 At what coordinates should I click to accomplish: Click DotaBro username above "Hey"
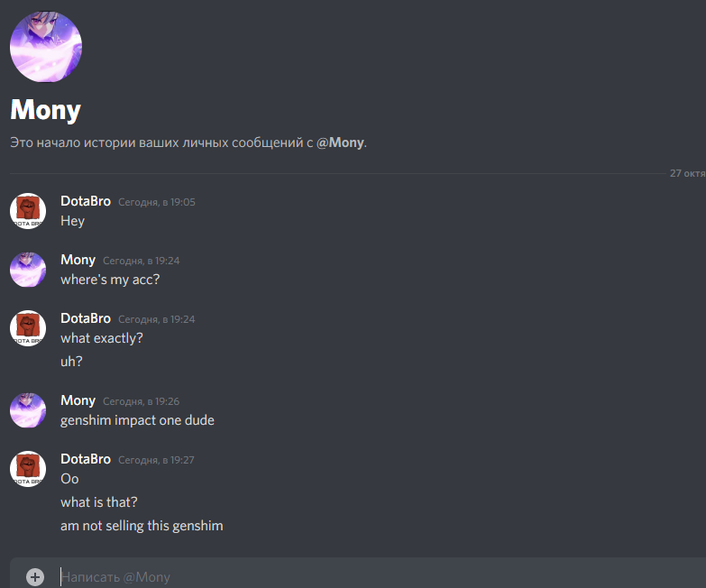pyautogui.click(x=86, y=201)
